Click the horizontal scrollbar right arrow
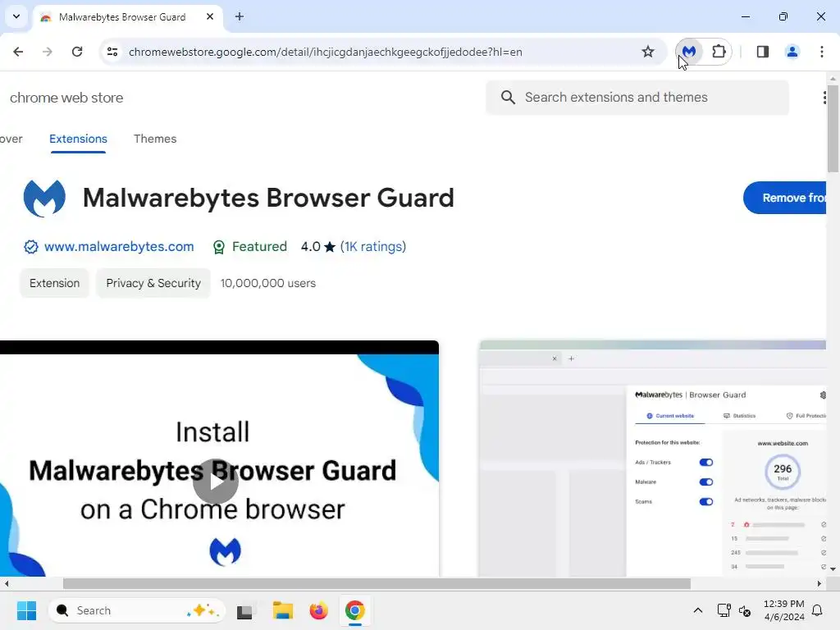 819,583
